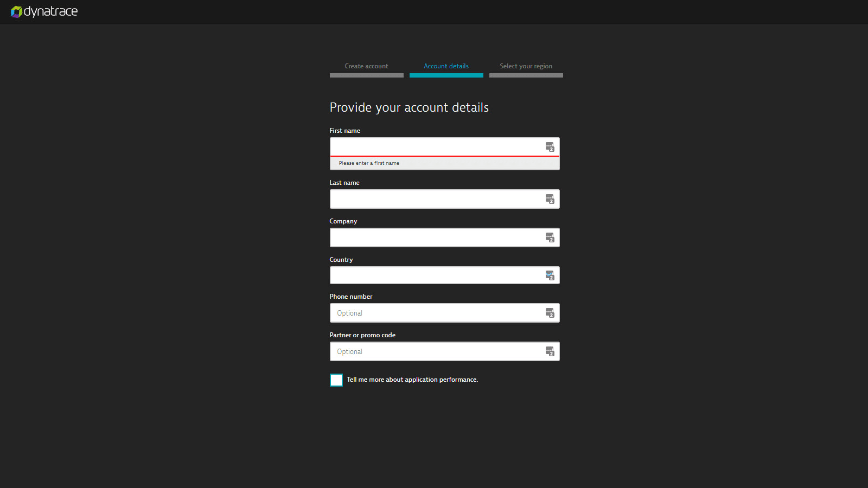Select the Account details step
This screenshot has width=868, height=488.
[446, 66]
